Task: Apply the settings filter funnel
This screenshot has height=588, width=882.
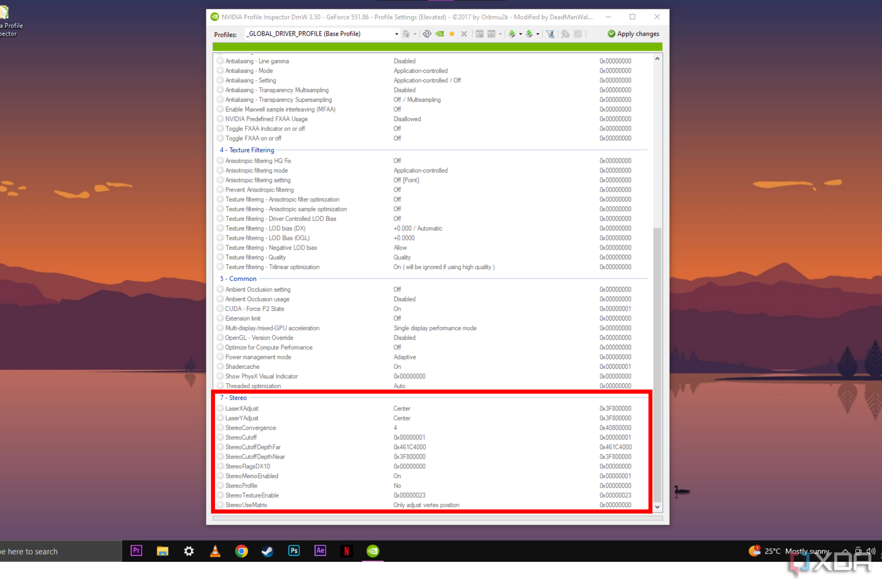Action: point(550,34)
